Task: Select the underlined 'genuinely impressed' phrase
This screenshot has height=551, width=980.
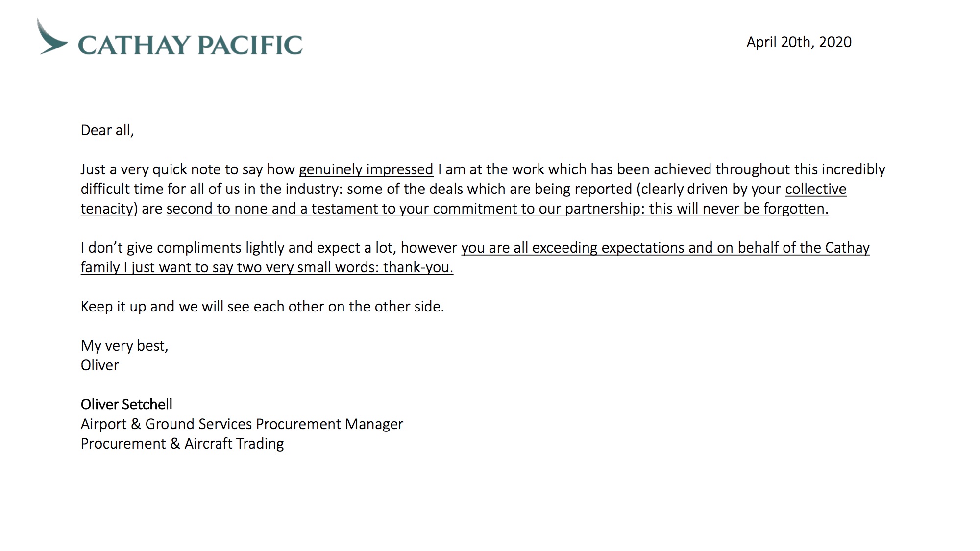Action: coord(366,169)
